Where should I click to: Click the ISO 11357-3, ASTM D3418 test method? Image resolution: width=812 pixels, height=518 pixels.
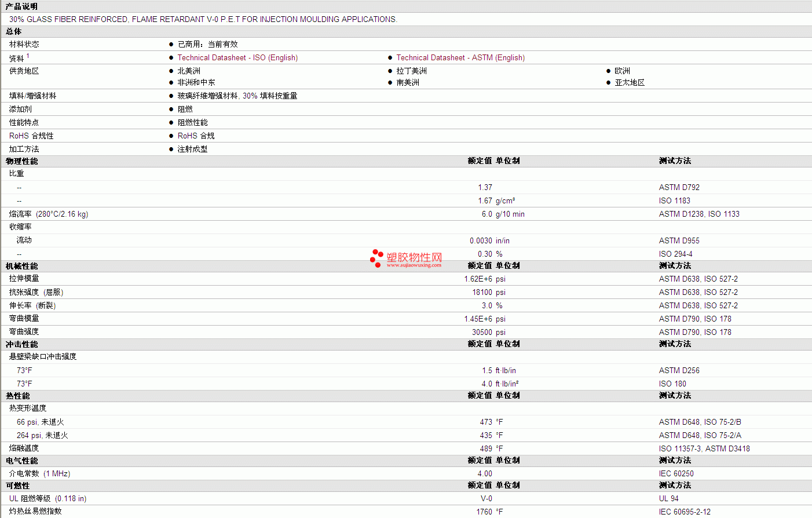coord(704,448)
